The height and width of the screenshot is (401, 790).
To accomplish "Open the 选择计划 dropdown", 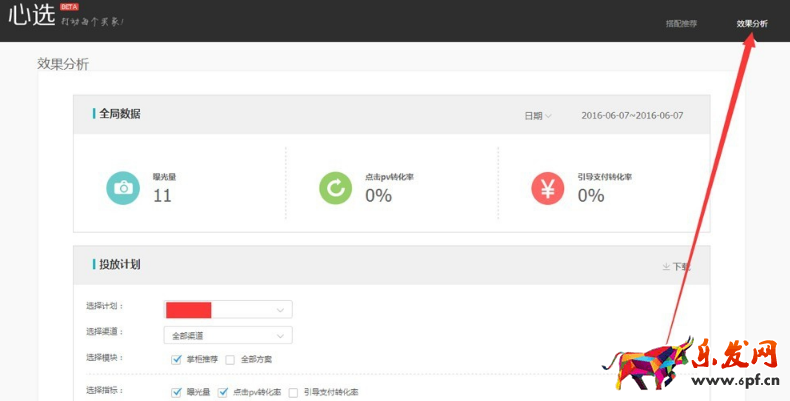I will coord(228,309).
